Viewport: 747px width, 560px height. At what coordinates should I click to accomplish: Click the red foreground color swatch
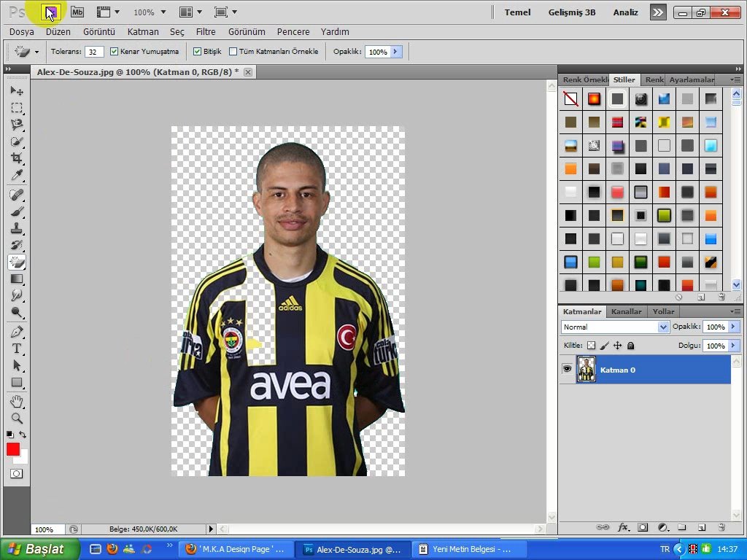coord(13,449)
